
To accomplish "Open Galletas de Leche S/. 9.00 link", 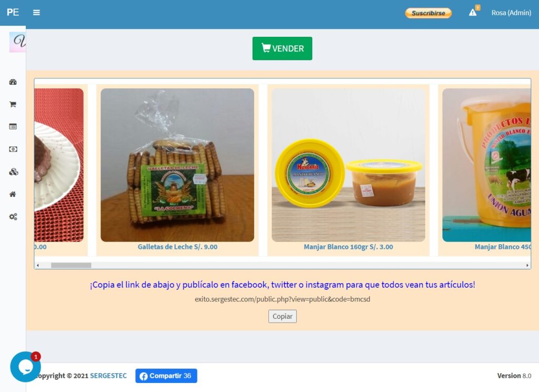I will click(x=177, y=247).
